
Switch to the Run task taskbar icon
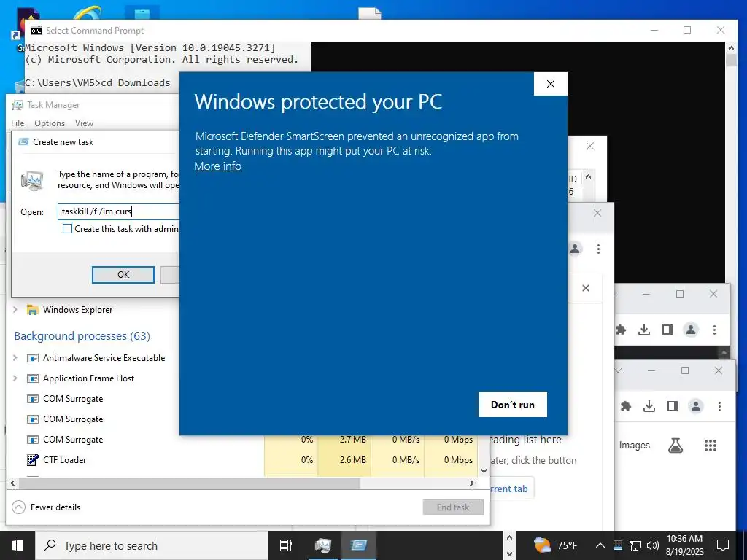(359, 545)
